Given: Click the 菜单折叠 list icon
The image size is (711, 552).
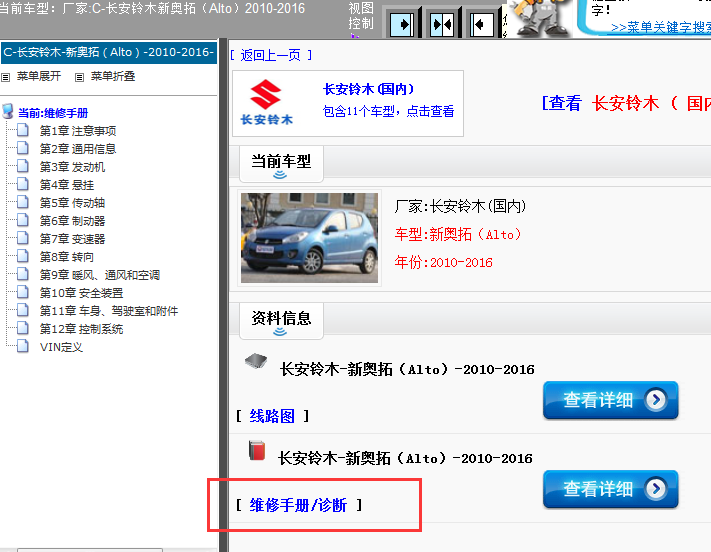Looking at the screenshot, I should pyautogui.click(x=79, y=77).
